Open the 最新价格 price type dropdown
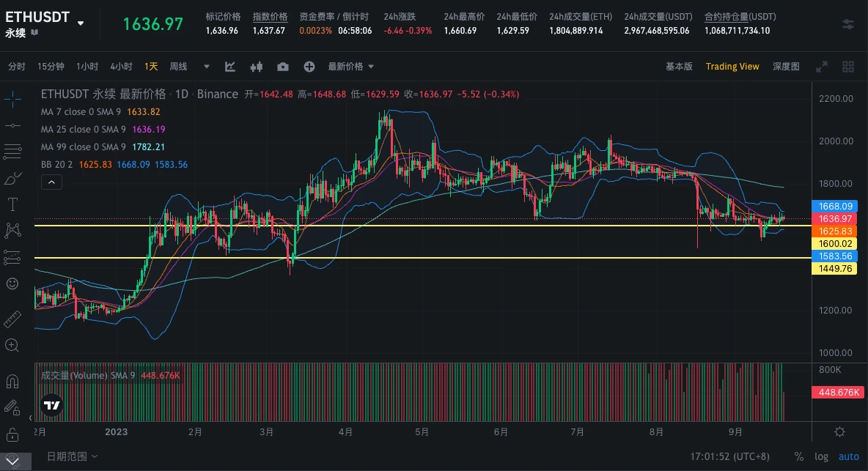Image resolution: width=868 pixels, height=471 pixels. (x=351, y=67)
